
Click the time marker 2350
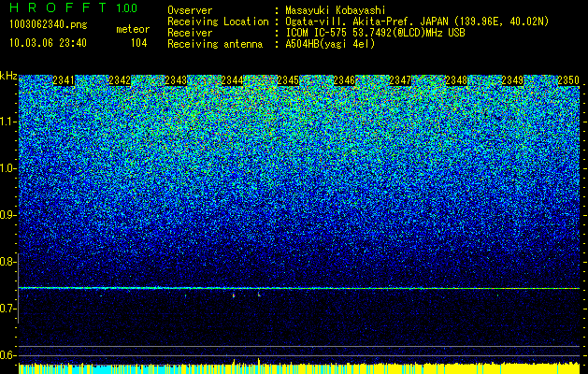[x=568, y=80]
